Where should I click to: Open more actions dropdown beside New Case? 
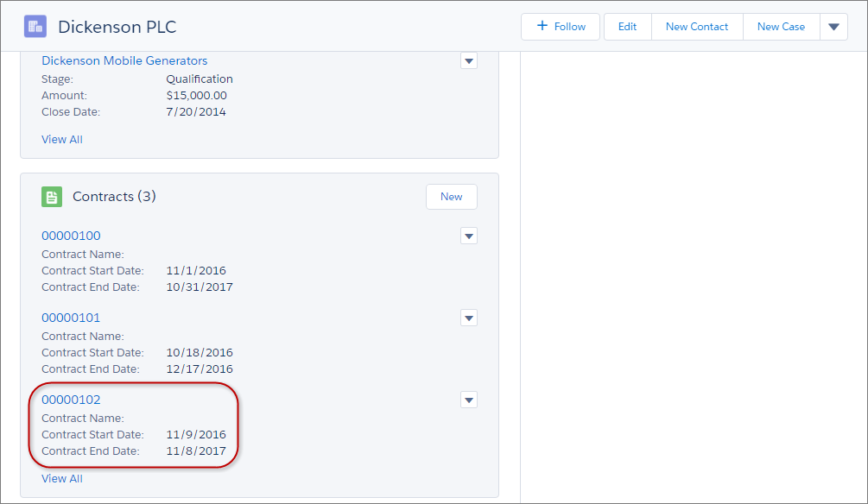pyautogui.click(x=833, y=27)
